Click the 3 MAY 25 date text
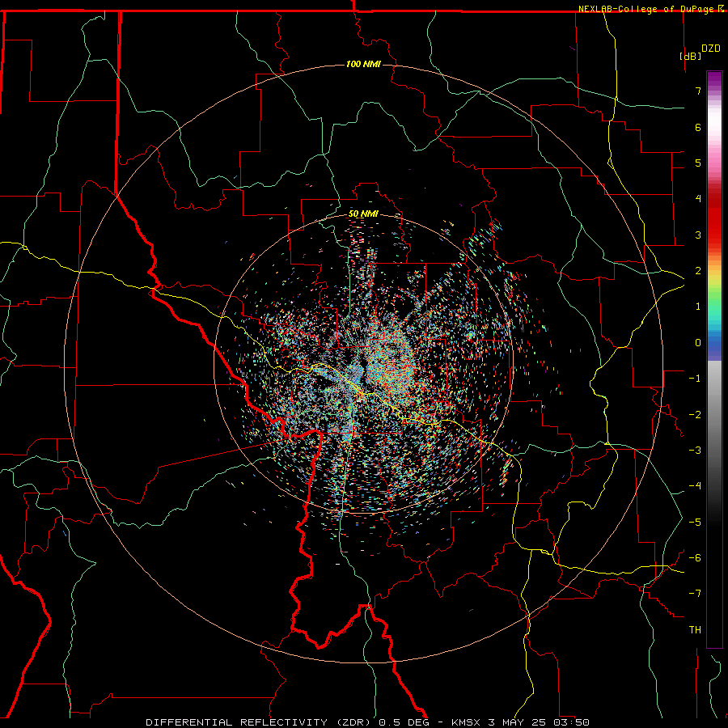 tap(517, 722)
